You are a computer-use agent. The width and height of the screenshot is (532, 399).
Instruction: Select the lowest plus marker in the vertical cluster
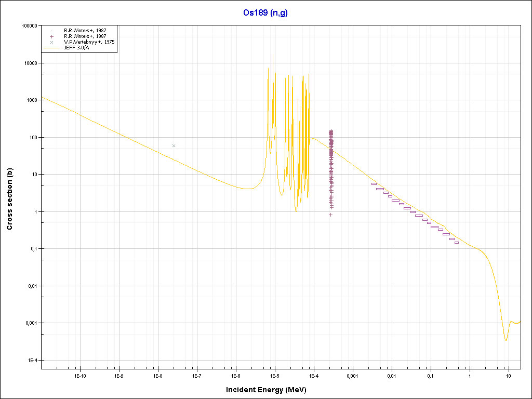pyautogui.click(x=330, y=215)
